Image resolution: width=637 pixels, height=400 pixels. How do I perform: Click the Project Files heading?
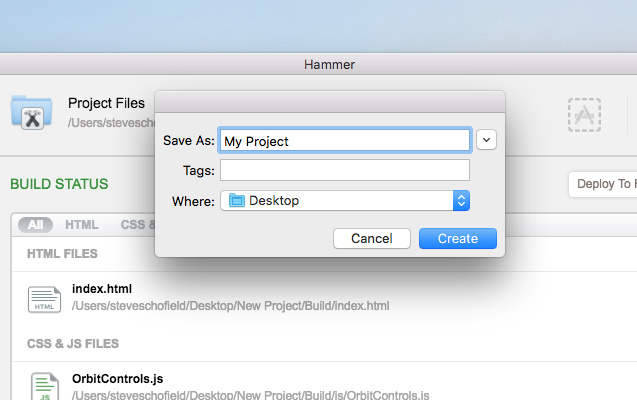coord(106,103)
